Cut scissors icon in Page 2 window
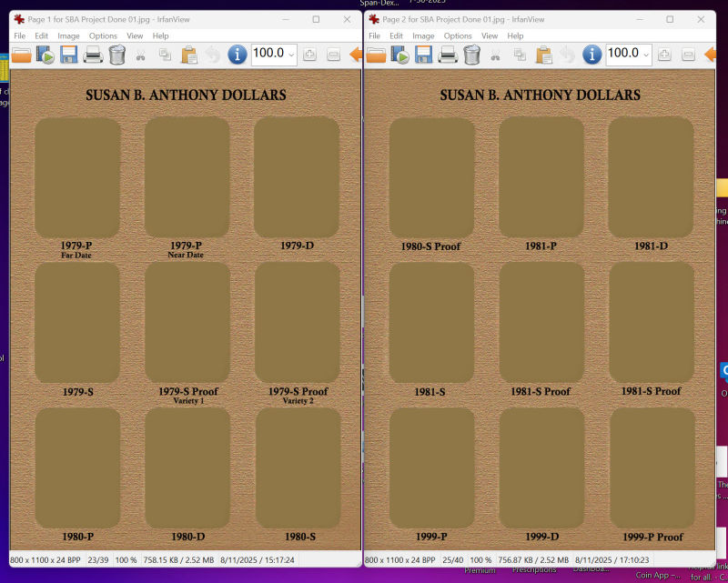This screenshot has width=728, height=583. pyautogui.click(x=495, y=56)
